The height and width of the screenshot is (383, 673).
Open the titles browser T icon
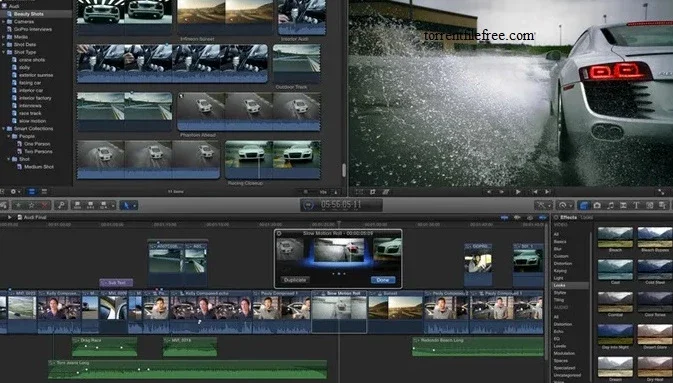click(636, 205)
